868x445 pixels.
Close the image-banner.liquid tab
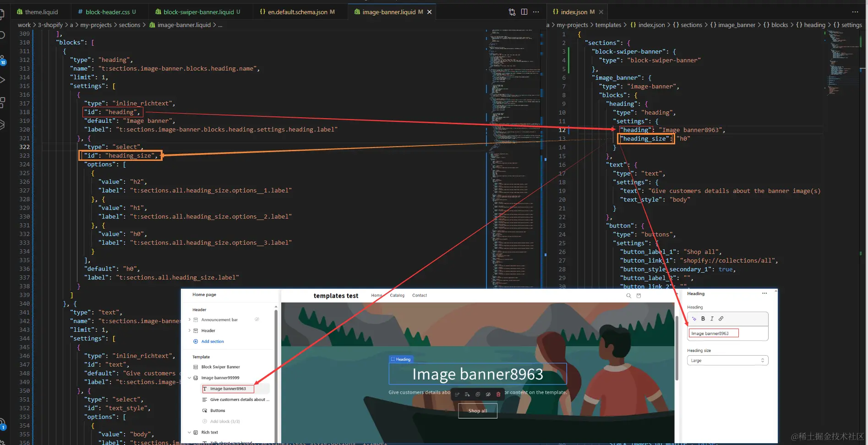429,12
